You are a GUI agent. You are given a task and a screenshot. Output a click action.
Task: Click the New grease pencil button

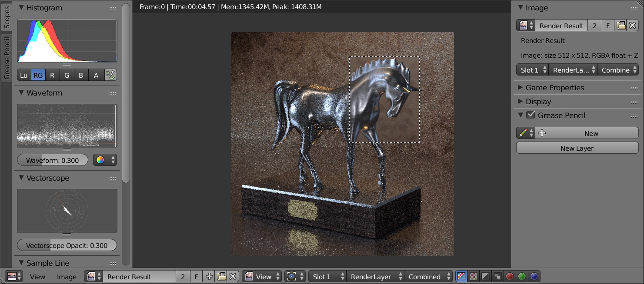pos(587,133)
